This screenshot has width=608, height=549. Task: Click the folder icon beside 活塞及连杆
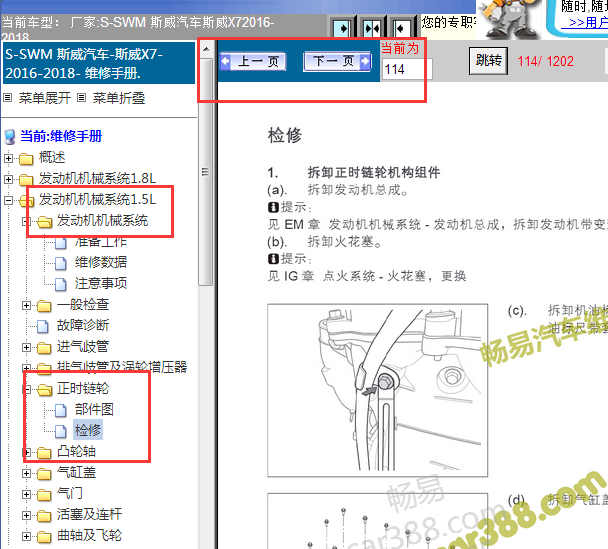[x=44, y=516]
